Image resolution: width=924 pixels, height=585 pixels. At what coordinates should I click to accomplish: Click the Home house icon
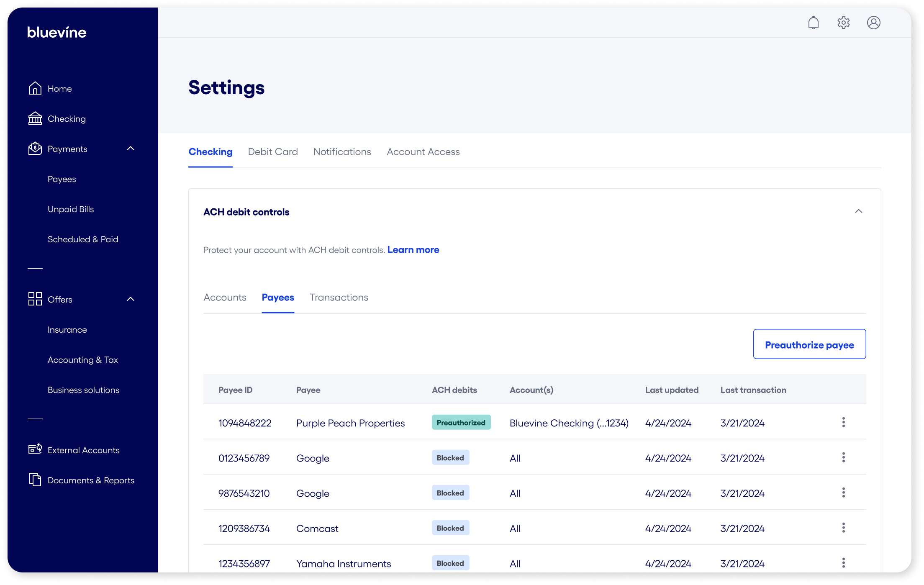[x=35, y=88]
